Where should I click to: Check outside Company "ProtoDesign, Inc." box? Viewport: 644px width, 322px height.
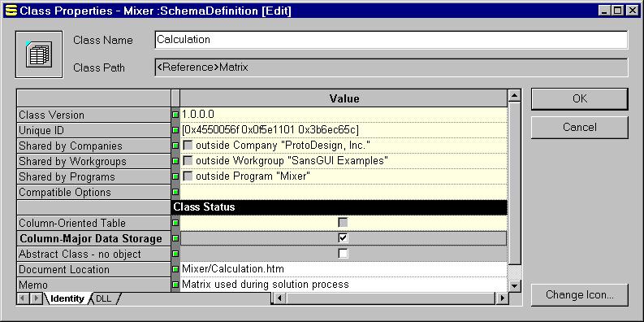pos(188,146)
